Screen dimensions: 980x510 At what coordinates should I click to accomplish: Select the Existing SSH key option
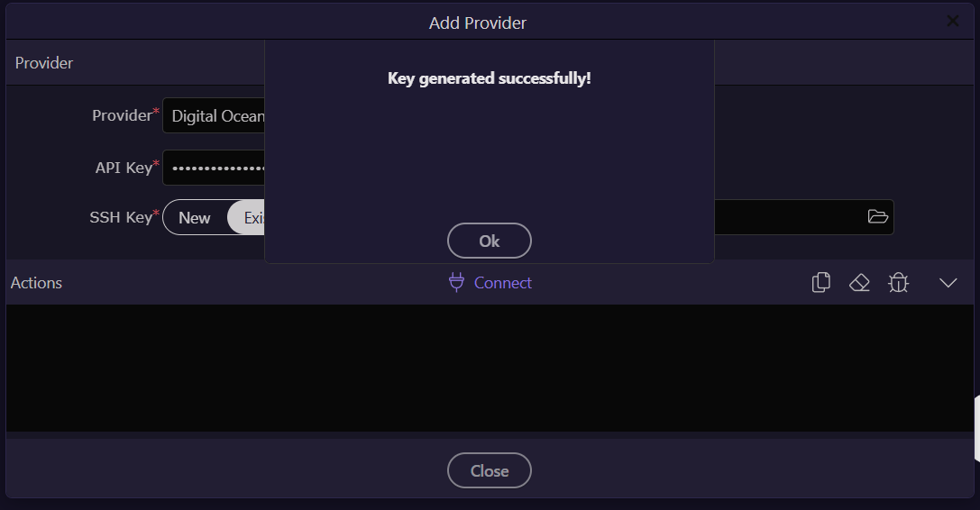[248, 217]
